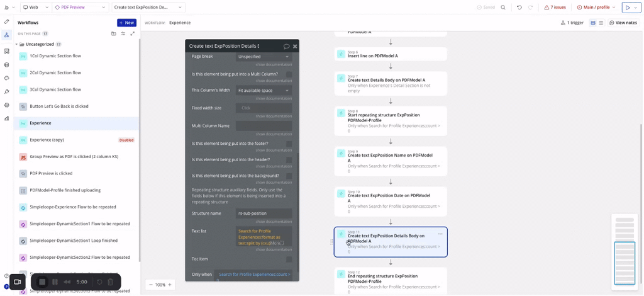Click the undo arrow icon
The image size is (644, 296).
click(519, 8)
